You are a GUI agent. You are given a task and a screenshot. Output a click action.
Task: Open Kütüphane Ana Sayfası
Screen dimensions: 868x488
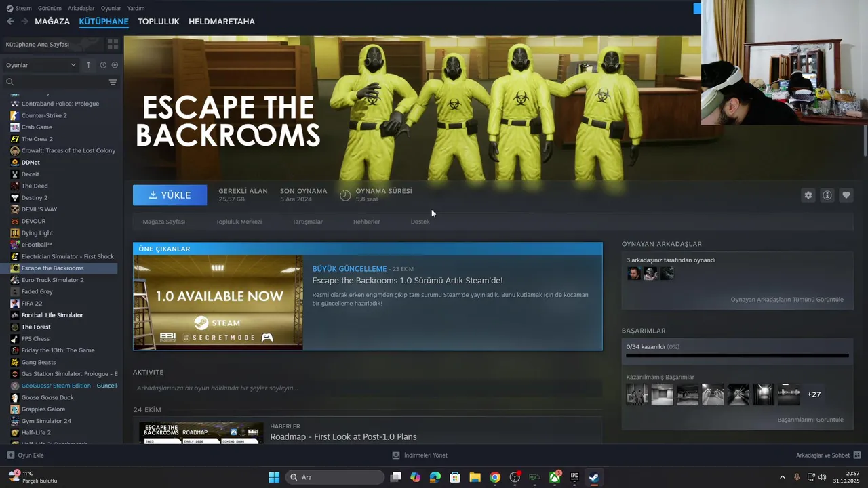pos(37,45)
